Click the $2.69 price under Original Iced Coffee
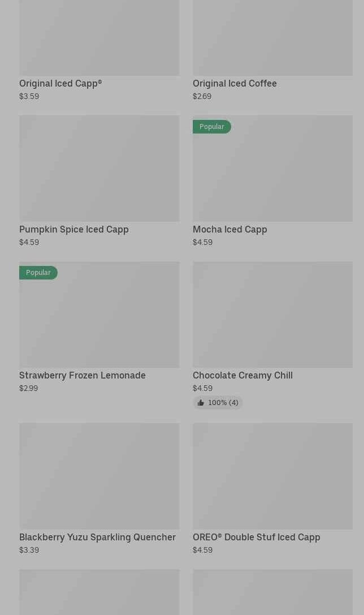Viewport: 364px width, 615px height. point(202,96)
